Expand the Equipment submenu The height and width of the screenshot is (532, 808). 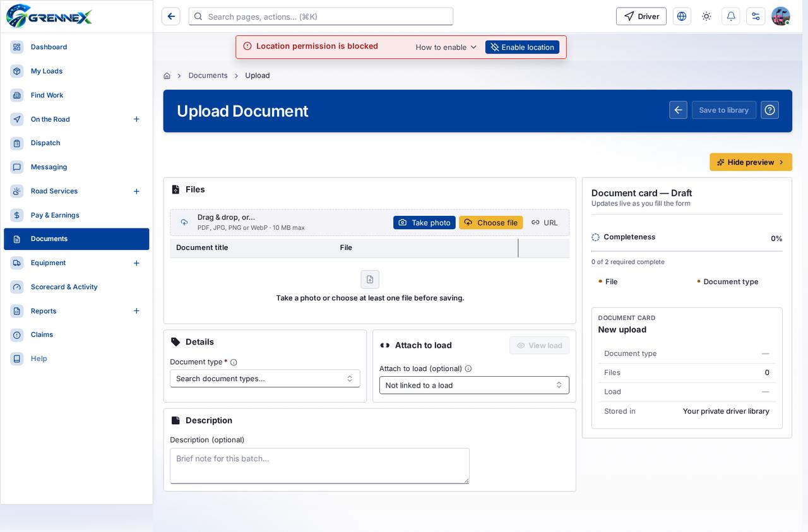pos(136,263)
